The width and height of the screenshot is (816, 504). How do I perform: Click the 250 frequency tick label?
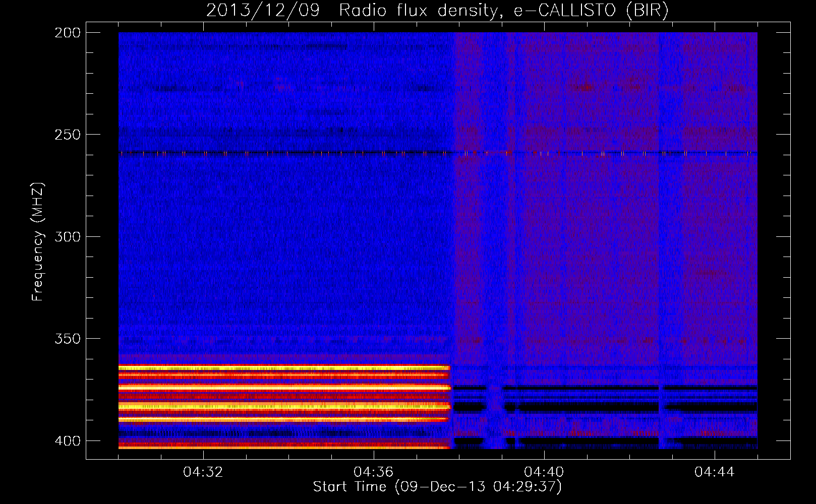tap(68, 135)
